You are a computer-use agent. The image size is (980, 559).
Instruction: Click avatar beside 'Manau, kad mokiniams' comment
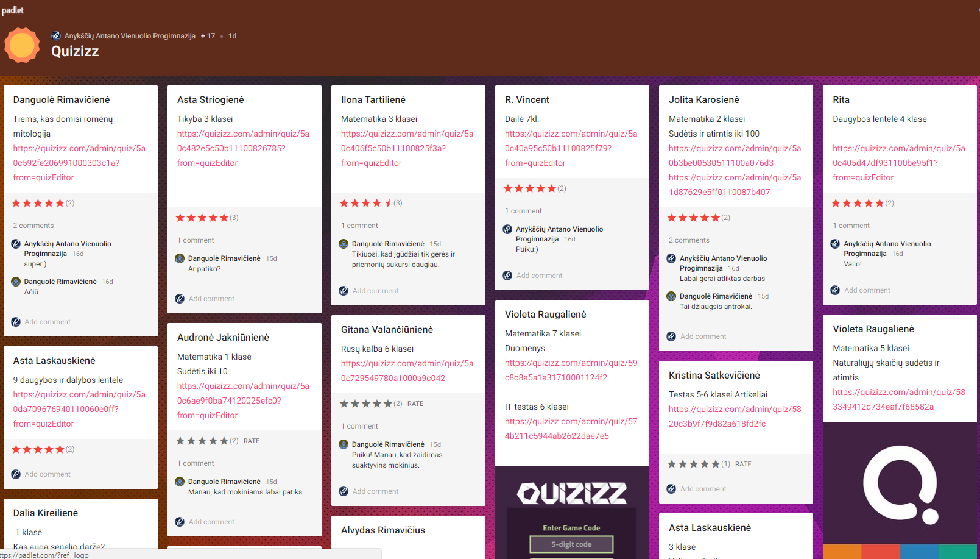click(180, 482)
